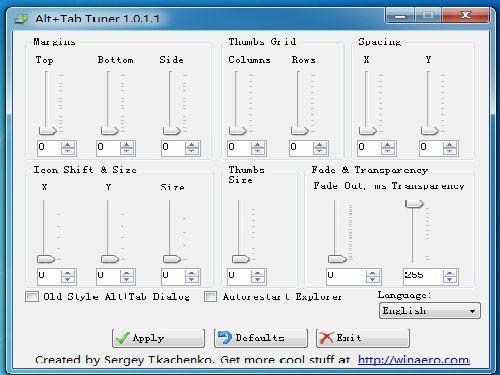The height and width of the screenshot is (375, 500).
Task: Click the Icon Shift X spinner arrows
Action: 68,277
